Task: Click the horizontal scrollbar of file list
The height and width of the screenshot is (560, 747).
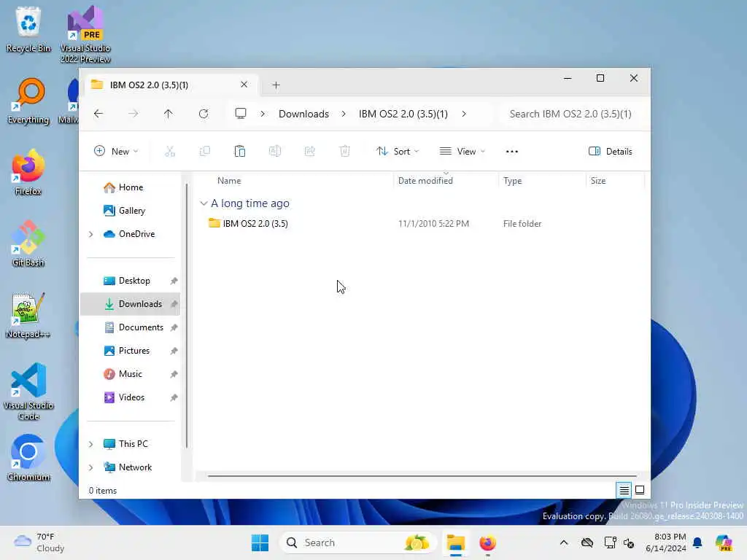Action: coord(422,475)
